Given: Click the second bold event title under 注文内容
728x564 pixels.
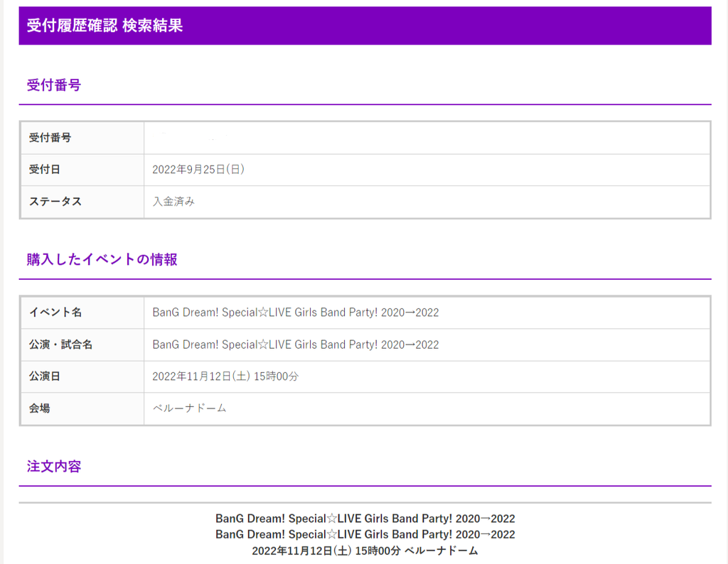Looking at the screenshot, I should (365, 534).
